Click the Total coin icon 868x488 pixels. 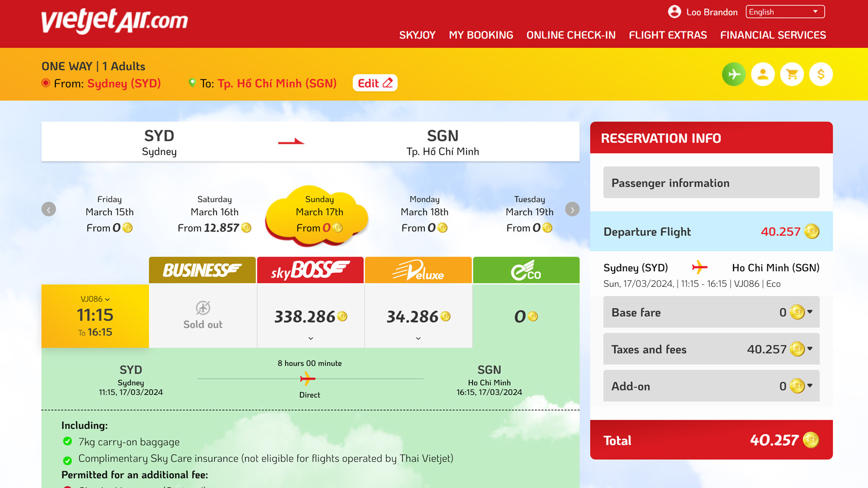[x=810, y=440]
